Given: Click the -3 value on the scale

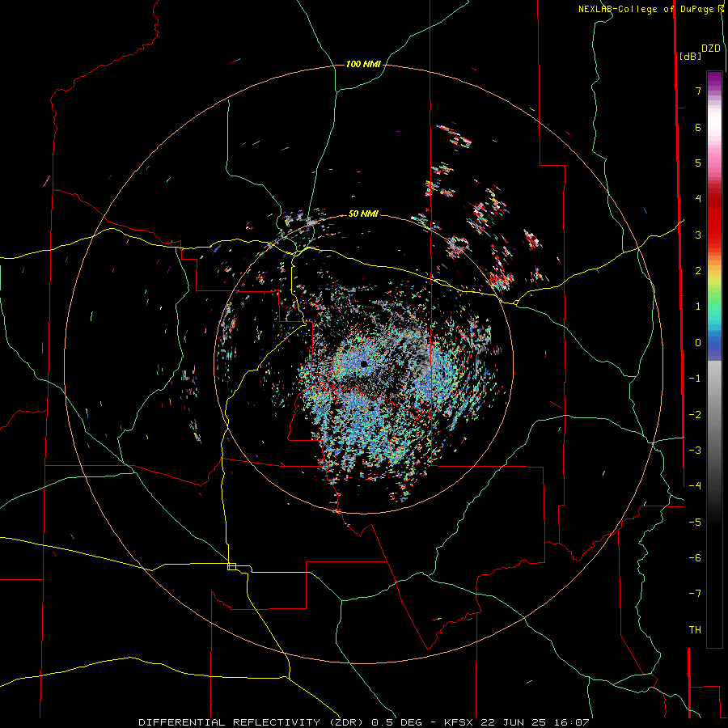Looking at the screenshot, I should (x=695, y=451).
